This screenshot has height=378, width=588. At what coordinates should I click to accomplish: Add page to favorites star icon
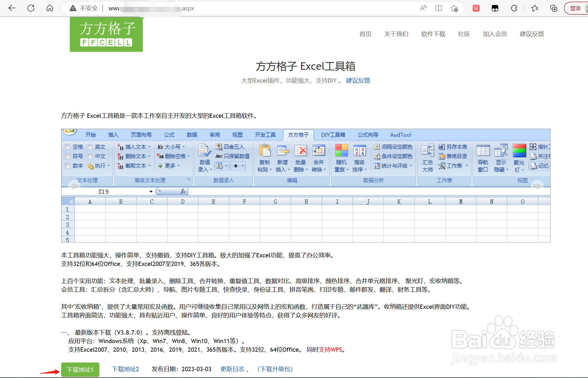coord(454,8)
